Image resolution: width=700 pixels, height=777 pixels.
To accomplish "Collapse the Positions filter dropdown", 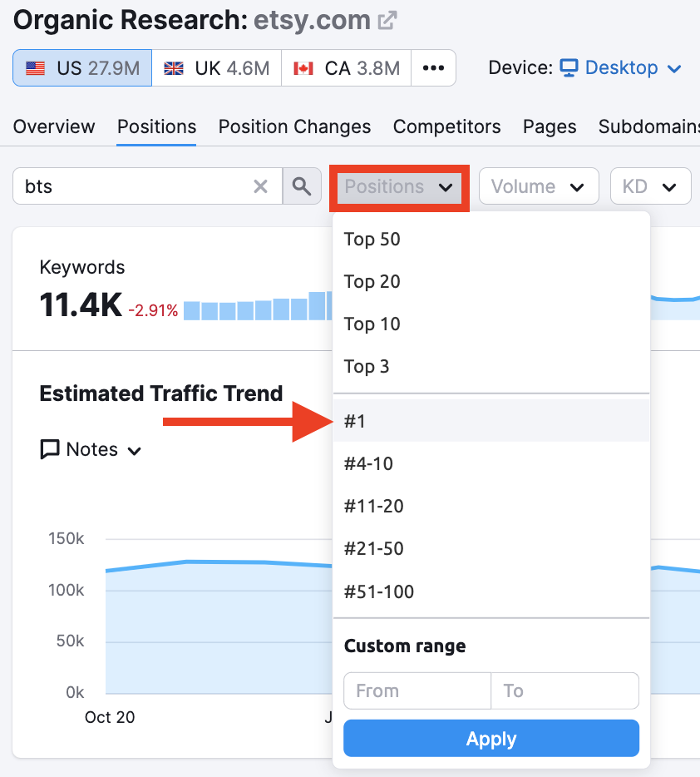I will tap(399, 187).
